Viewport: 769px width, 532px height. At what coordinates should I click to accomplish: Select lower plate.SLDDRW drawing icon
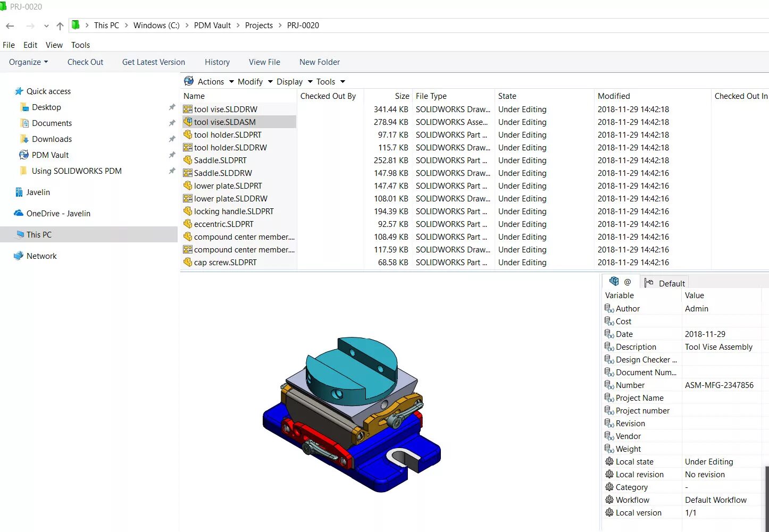click(x=188, y=198)
